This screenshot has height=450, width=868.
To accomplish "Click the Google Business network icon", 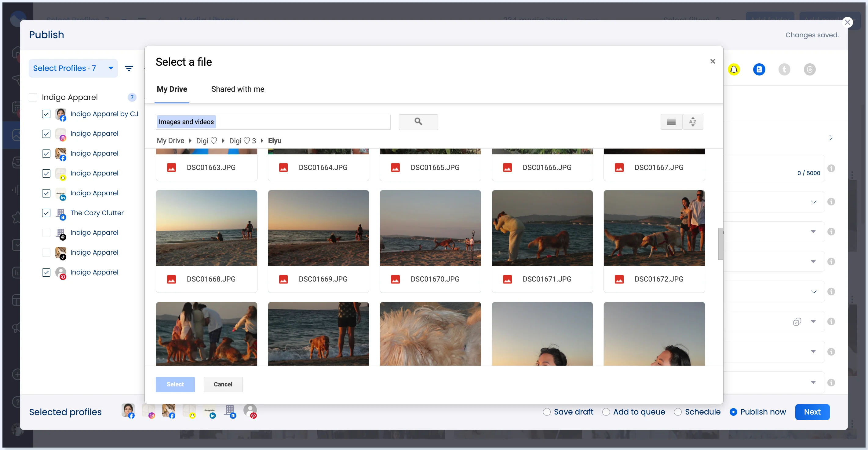I will point(759,69).
